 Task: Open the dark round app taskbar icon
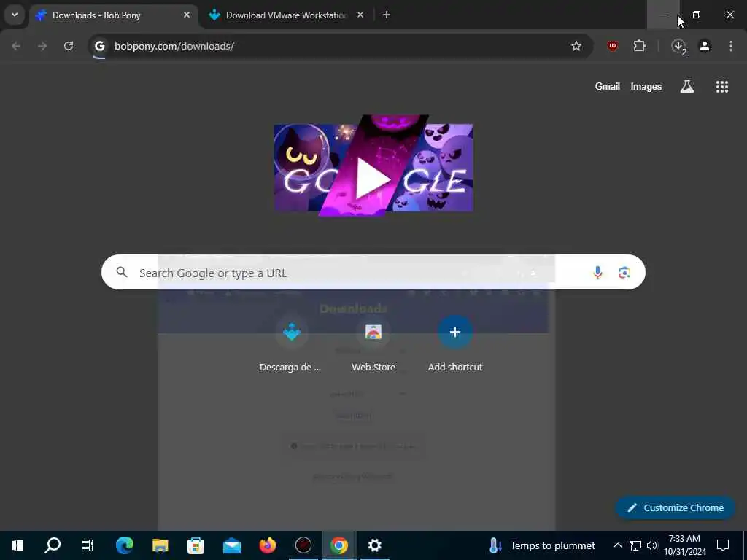pyautogui.click(x=303, y=545)
